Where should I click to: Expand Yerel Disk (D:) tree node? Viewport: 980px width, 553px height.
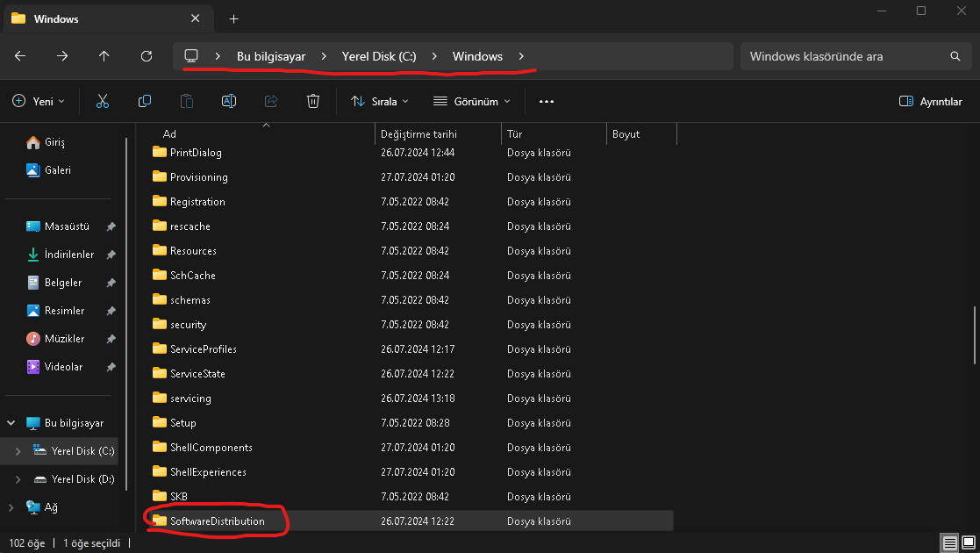tap(18, 479)
